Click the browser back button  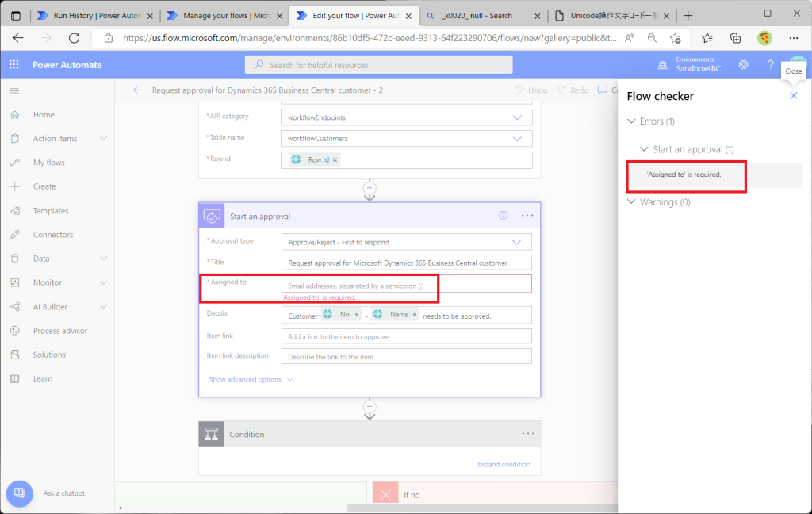tap(18, 38)
